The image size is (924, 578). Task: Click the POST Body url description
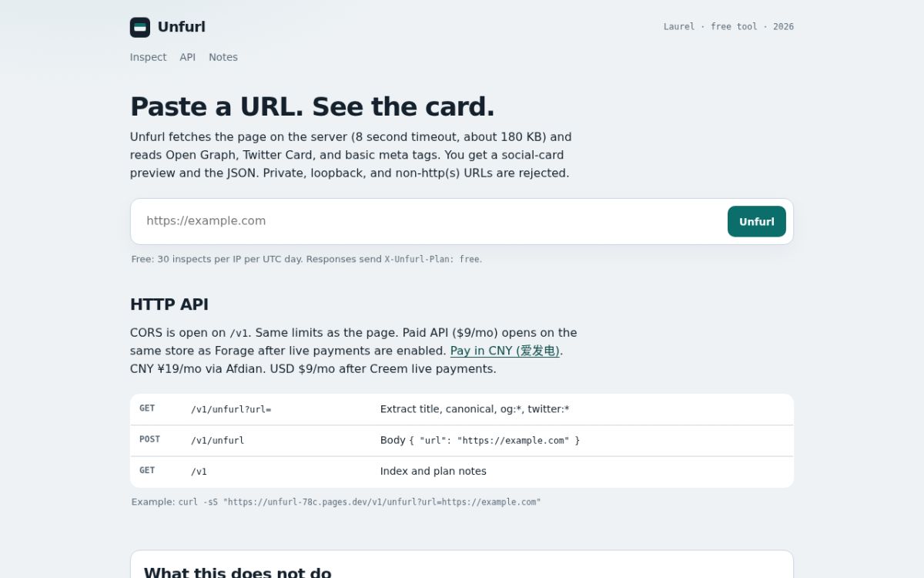(x=480, y=440)
